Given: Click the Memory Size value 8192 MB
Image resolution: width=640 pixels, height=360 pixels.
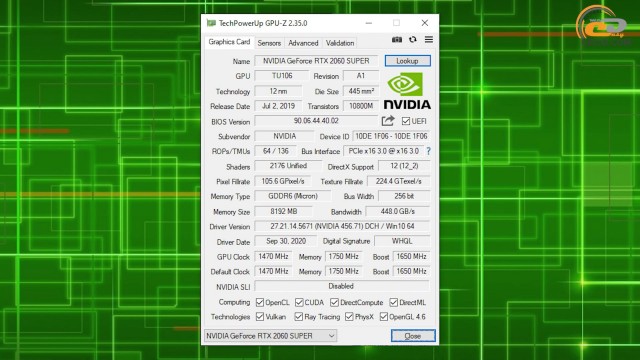Looking at the screenshot, I should (x=284, y=211).
